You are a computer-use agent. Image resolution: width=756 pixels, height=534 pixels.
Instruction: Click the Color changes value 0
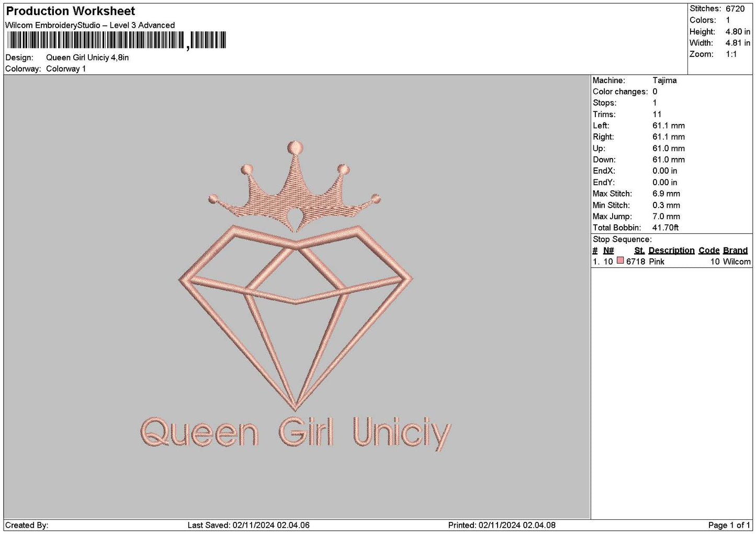pos(655,92)
